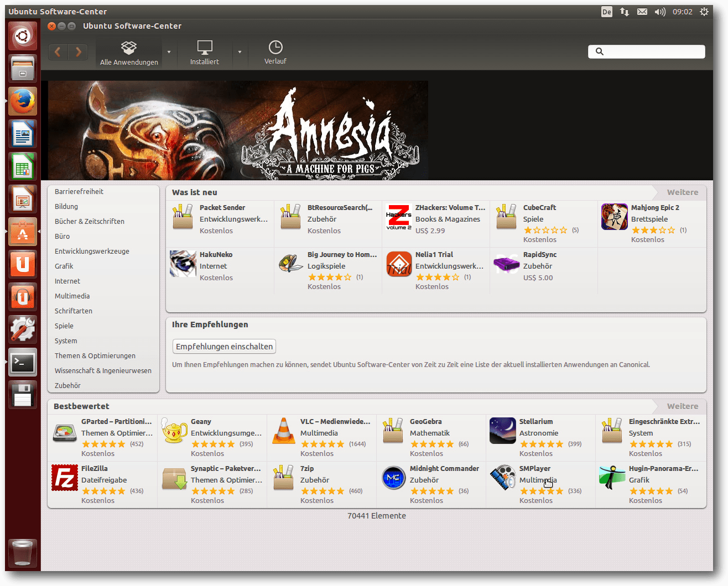The image size is (728, 586).
Task: Open the Synaptic package box icon
Action: (174, 479)
